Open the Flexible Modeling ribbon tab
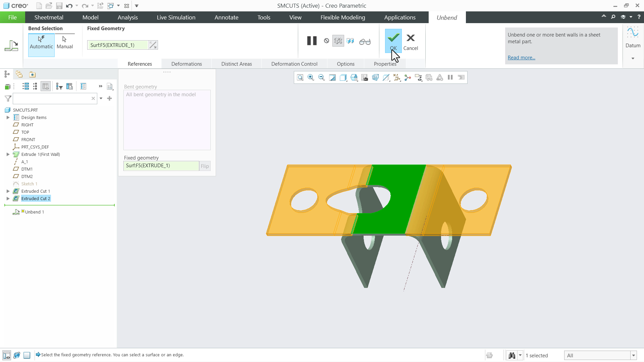Screen dimensions: 644x362 (342, 17)
